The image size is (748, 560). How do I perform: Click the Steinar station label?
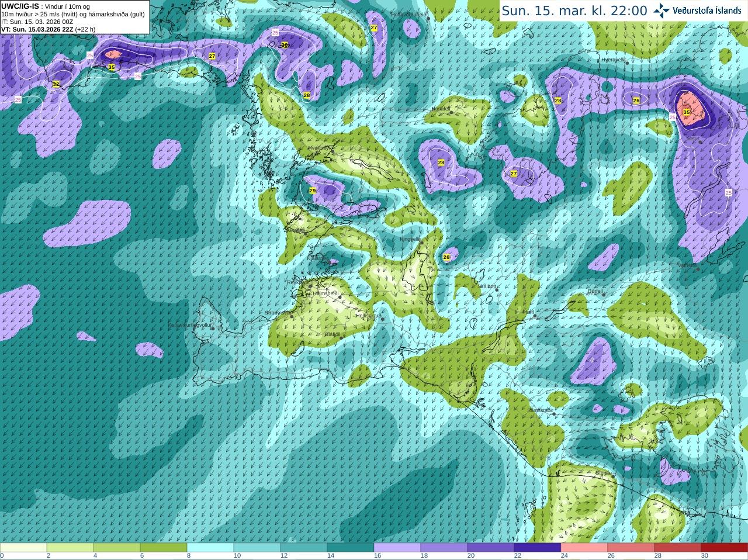(x=604, y=473)
